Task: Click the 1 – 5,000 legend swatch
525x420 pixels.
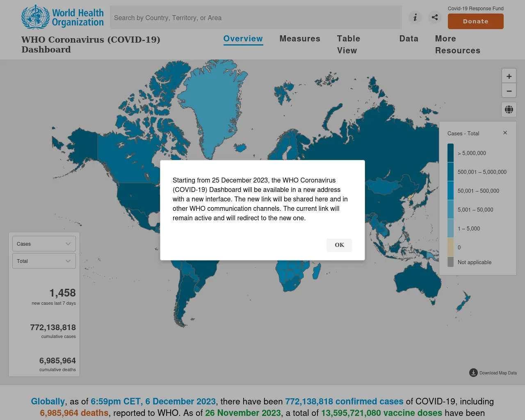Action: pyautogui.click(x=450, y=228)
